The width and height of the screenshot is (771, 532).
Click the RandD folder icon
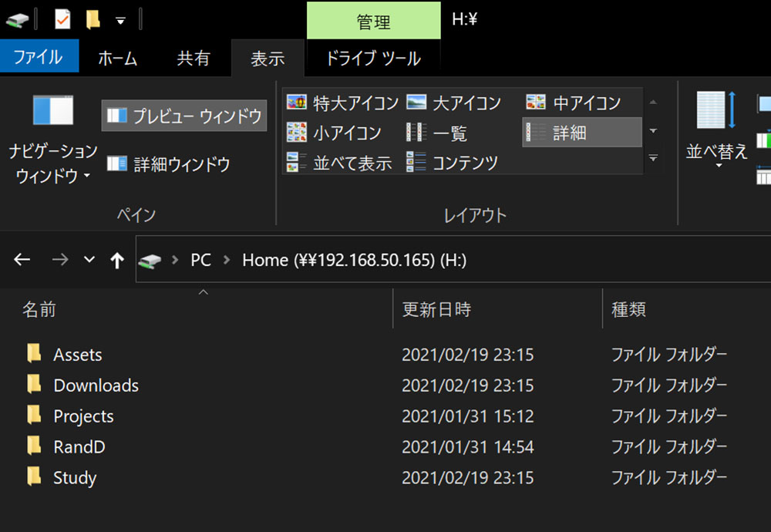[34, 446]
